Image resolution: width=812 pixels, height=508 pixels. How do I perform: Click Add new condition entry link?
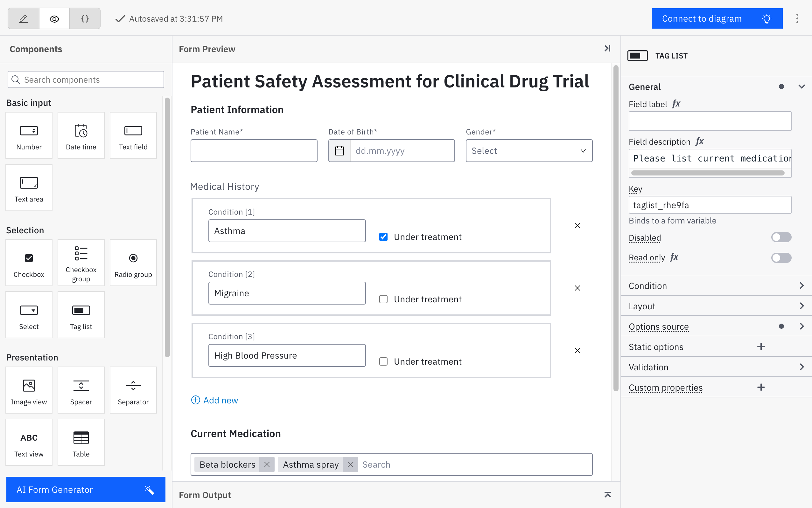click(215, 400)
